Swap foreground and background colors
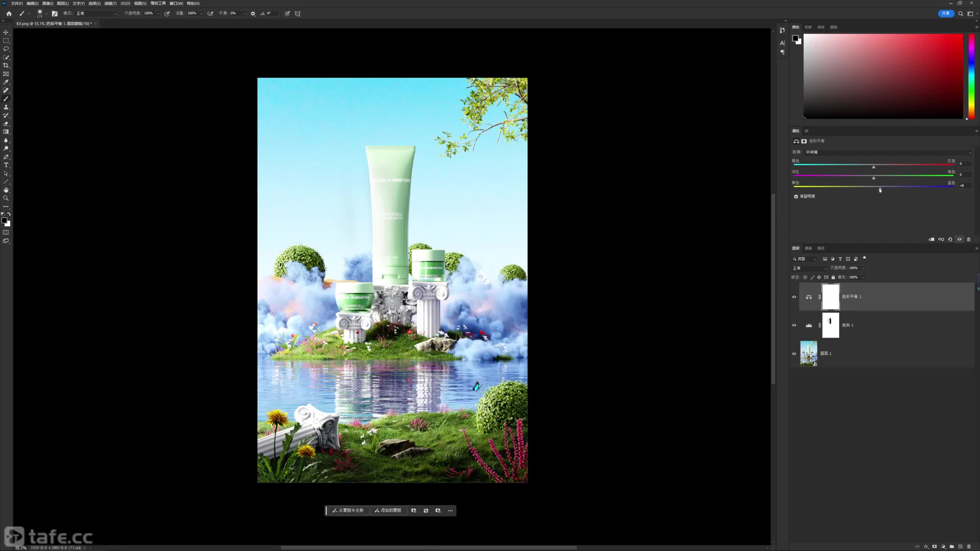980x551 pixels. tap(9, 214)
